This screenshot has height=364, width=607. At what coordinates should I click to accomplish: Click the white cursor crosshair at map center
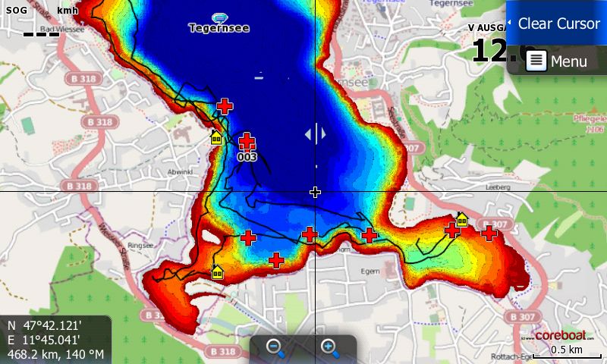pyautogui.click(x=315, y=192)
